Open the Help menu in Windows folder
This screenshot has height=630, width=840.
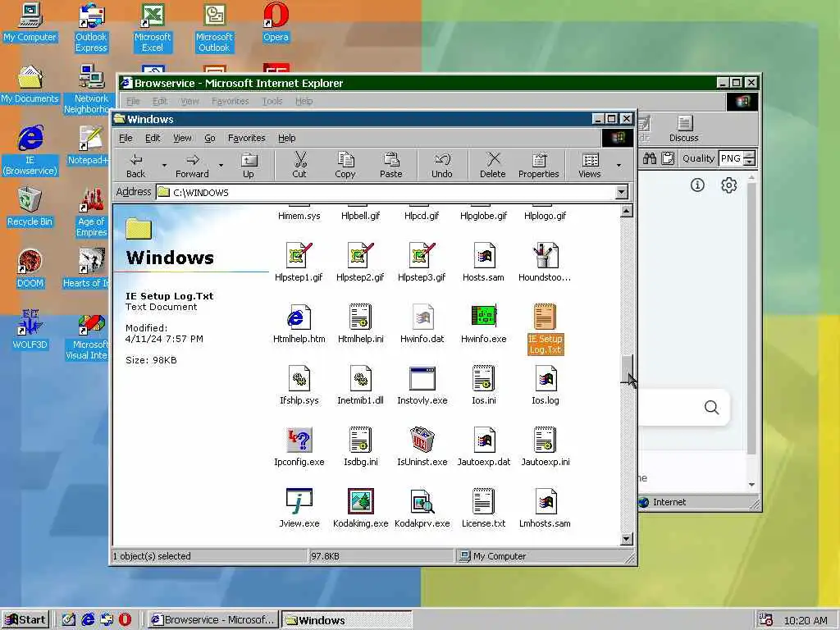coord(286,138)
